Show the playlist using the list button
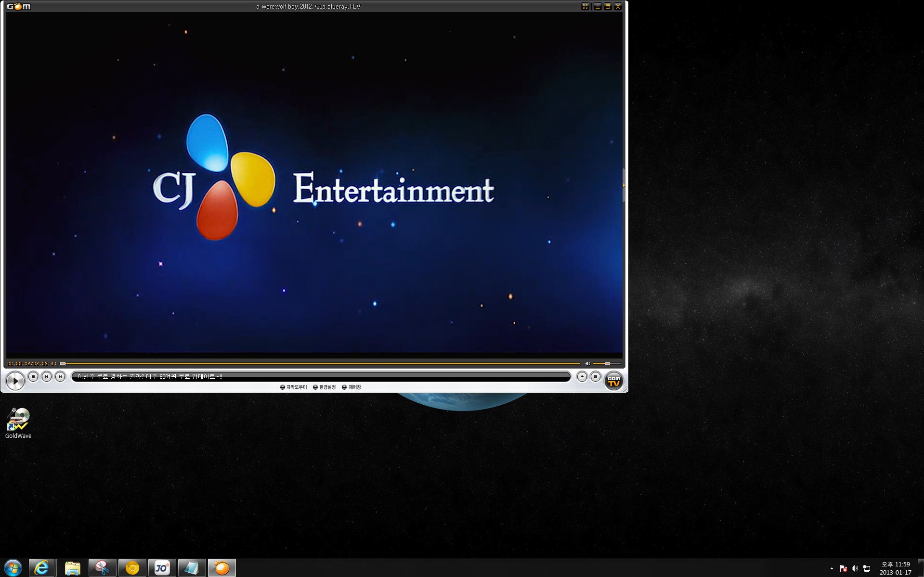Image resolution: width=924 pixels, height=577 pixels. click(596, 377)
